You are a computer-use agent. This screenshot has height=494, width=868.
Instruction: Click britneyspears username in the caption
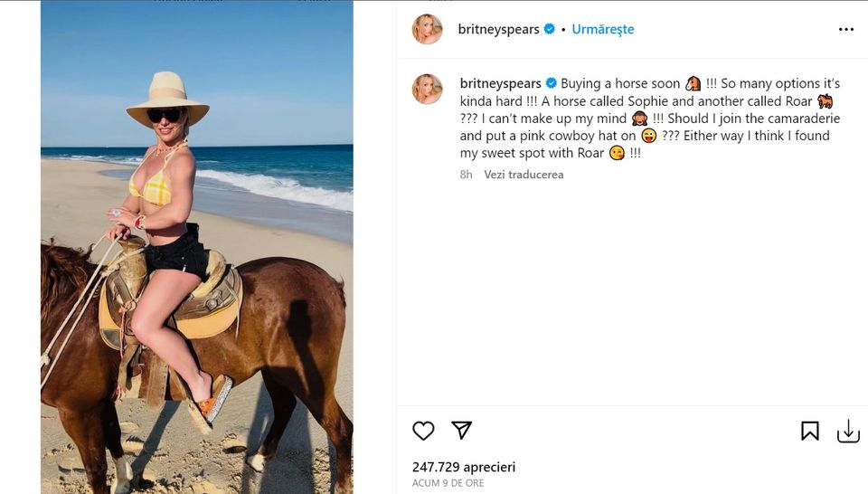pyautogui.click(x=499, y=83)
